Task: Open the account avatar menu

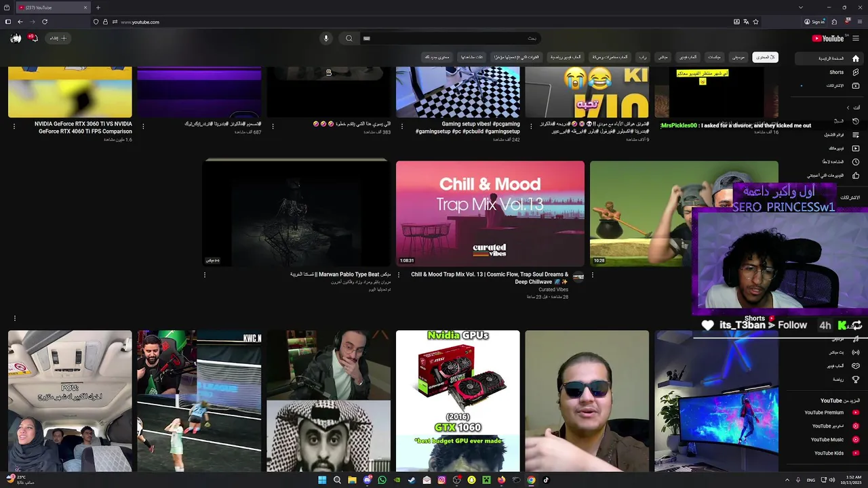Action: [x=16, y=38]
